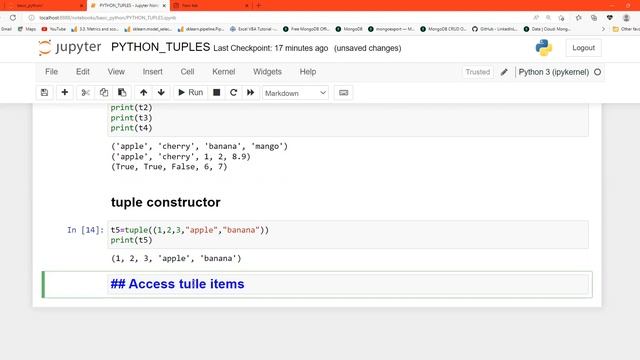The height and width of the screenshot is (360, 640).
Task: Reload the page with the browser refresh icon
Action: click(x=13, y=18)
